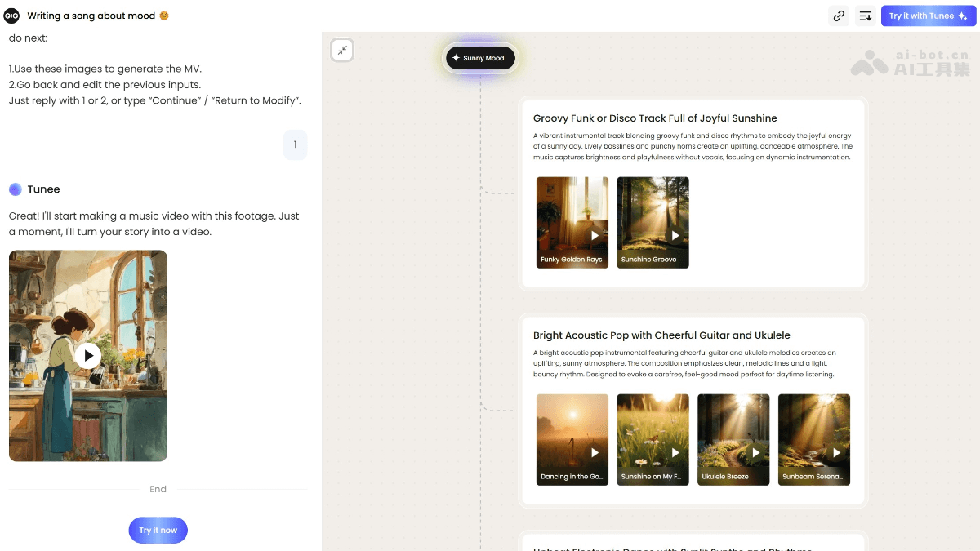Play the Sunshine on My F... track
Image resolution: width=980 pixels, height=551 pixels.
coord(675,452)
